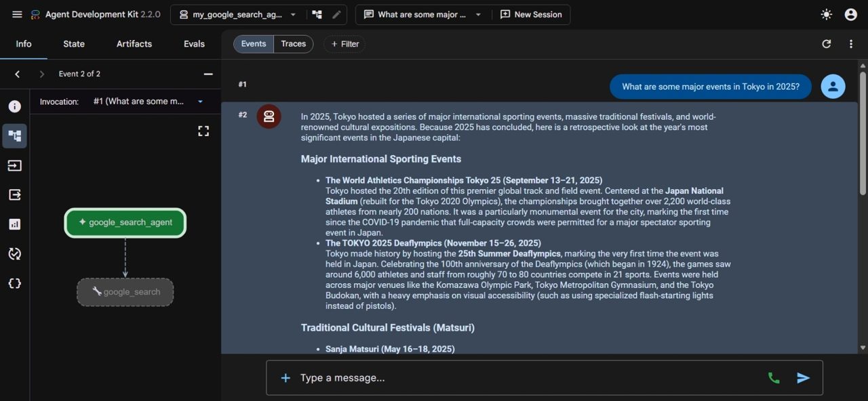This screenshot has height=401, width=868.
Task: Focus the 'Type a message...' input field
Action: pyautogui.click(x=529, y=378)
